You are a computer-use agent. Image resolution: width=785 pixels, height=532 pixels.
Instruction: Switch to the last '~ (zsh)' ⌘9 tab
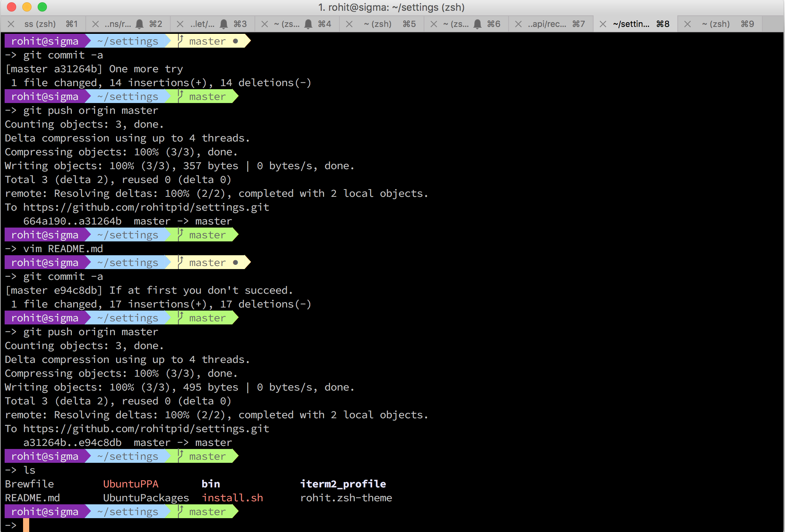click(x=716, y=24)
